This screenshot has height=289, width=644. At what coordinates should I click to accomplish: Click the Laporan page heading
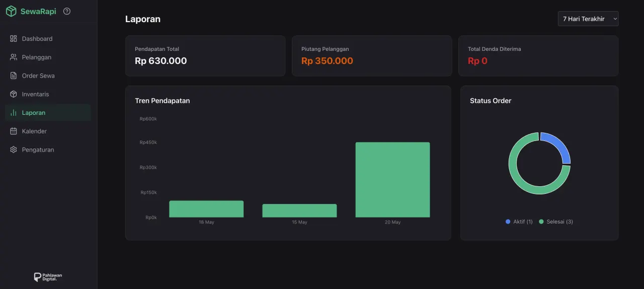pos(143,19)
